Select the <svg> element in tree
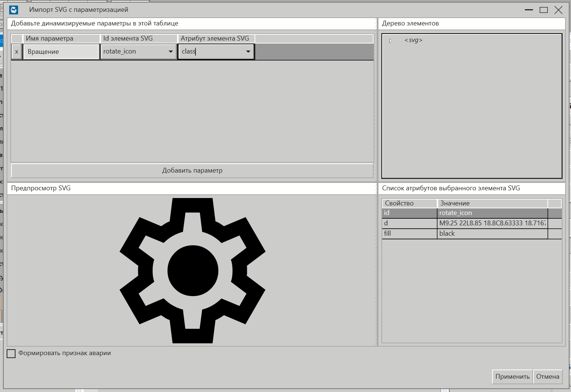 coord(413,40)
